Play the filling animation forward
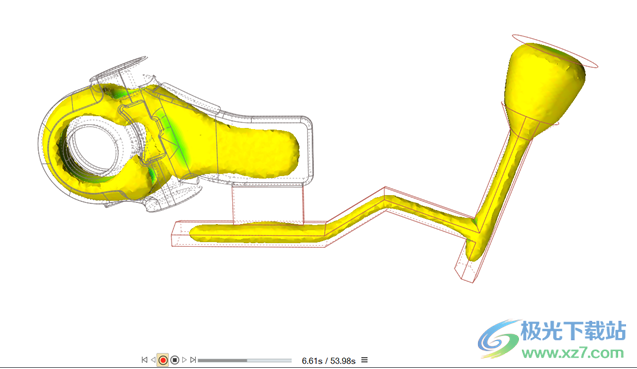637x369 pixels. (184, 360)
